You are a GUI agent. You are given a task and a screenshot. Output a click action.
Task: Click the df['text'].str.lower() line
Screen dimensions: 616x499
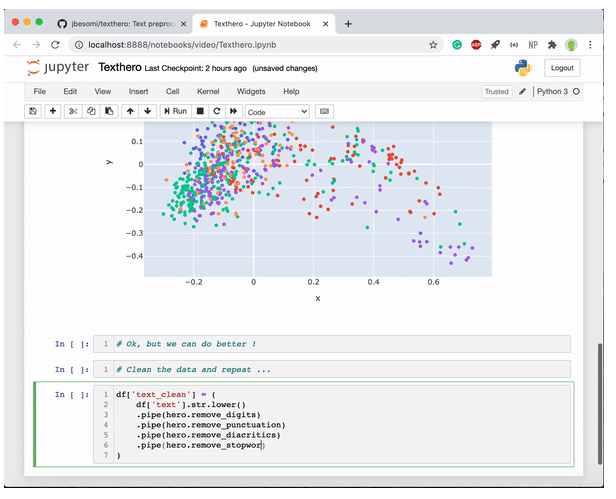191,405
